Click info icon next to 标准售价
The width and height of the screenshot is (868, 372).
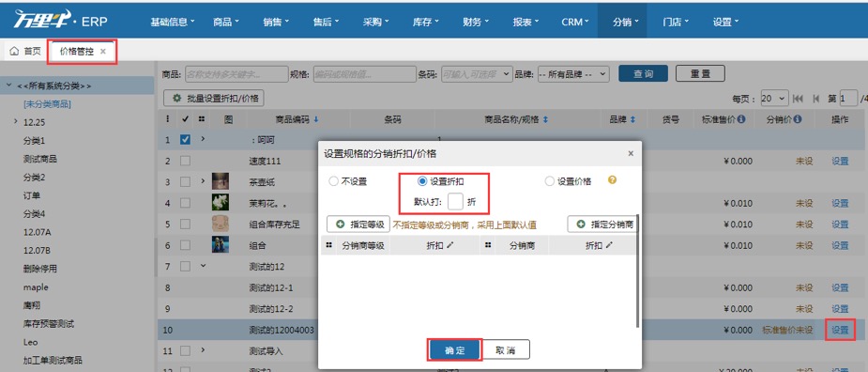coord(741,119)
